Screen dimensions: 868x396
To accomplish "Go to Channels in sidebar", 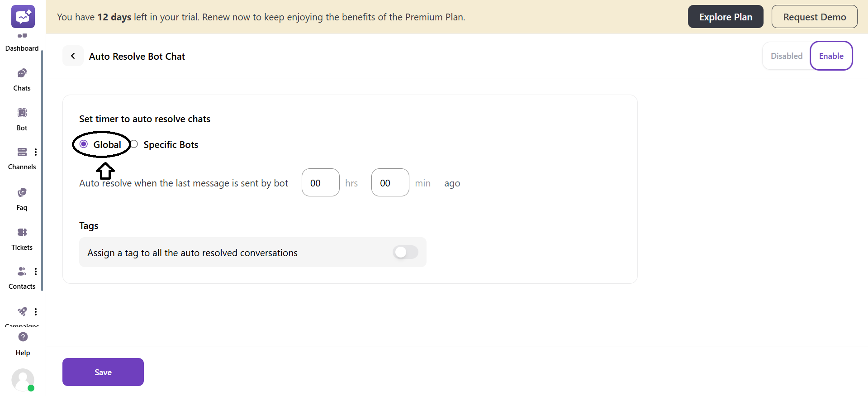I will [x=22, y=152].
